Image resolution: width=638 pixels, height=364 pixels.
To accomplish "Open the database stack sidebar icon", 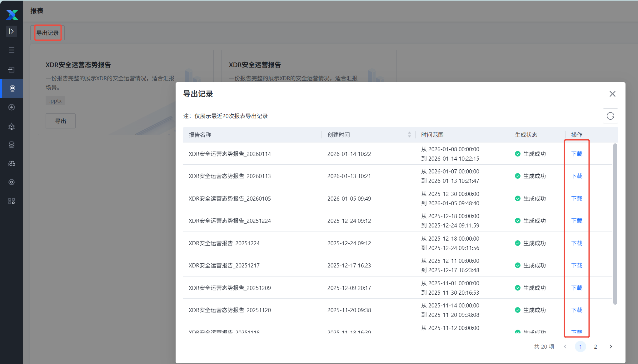I will point(12,145).
